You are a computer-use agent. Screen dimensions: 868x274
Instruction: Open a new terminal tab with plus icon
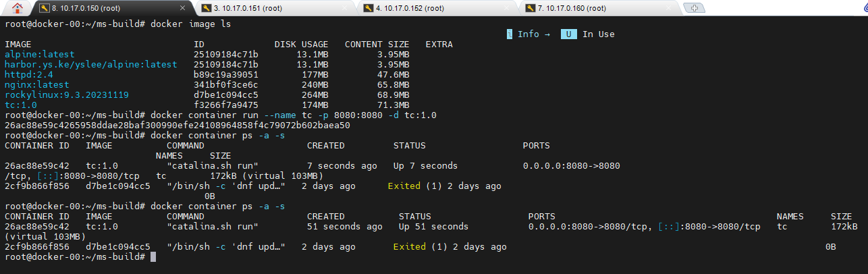pos(695,8)
